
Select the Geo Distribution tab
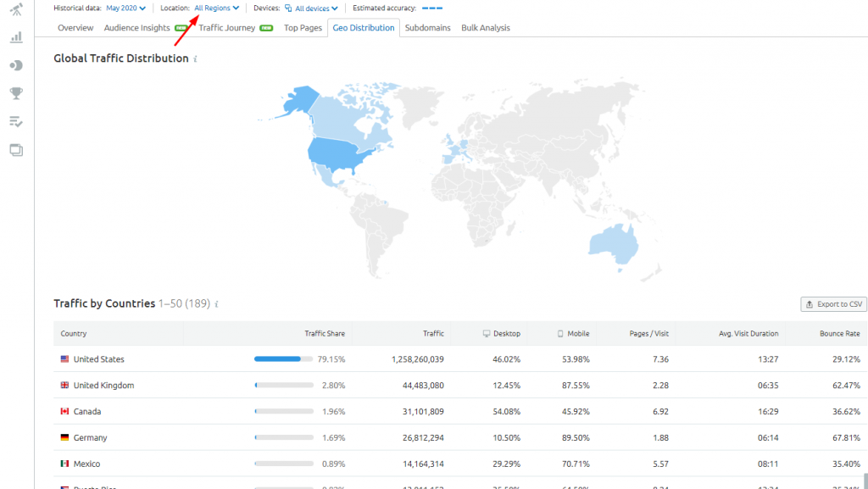[x=364, y=28]
